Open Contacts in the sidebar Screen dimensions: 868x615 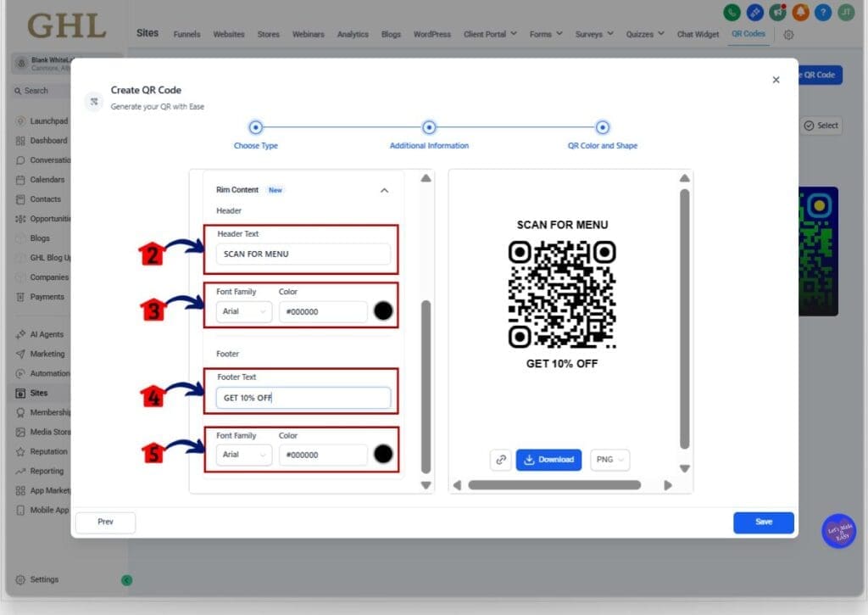pyautogui.click(x=39, y=198)
